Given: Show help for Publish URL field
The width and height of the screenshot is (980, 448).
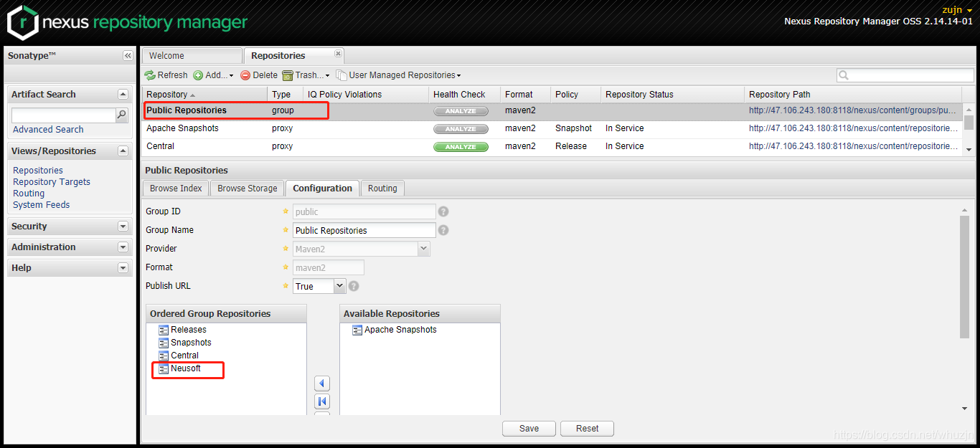Looking at the screenshot, I should tap(353, 286).
